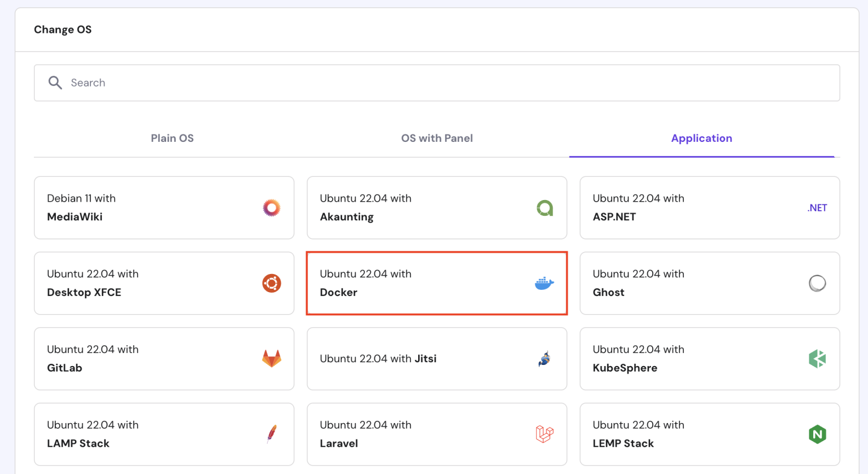The height and width of the screenshot is (474, 868).
Task: Click the Ghost icon on its card
Action: pos(818,283)
